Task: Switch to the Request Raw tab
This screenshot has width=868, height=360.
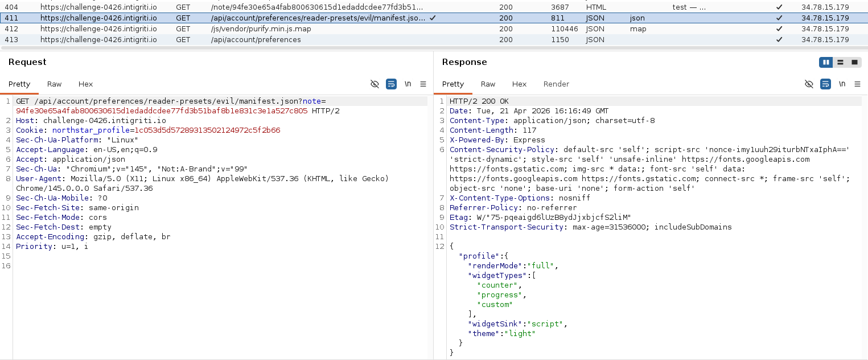Action: (55, 84)
